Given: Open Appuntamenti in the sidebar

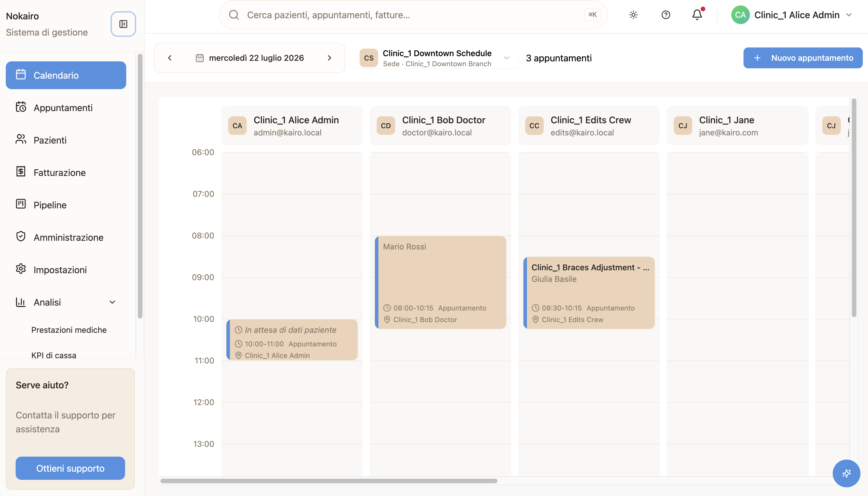Looking at the screenshot, I should (66, 108).
